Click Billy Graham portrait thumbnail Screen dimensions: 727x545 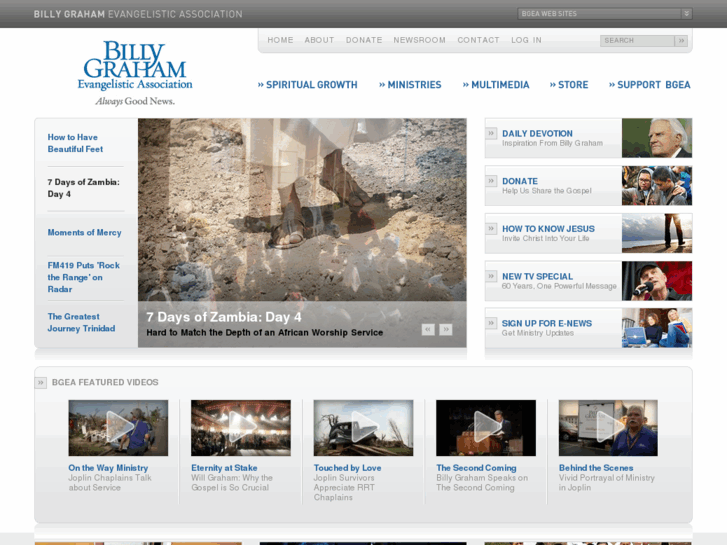coord(657,138)
